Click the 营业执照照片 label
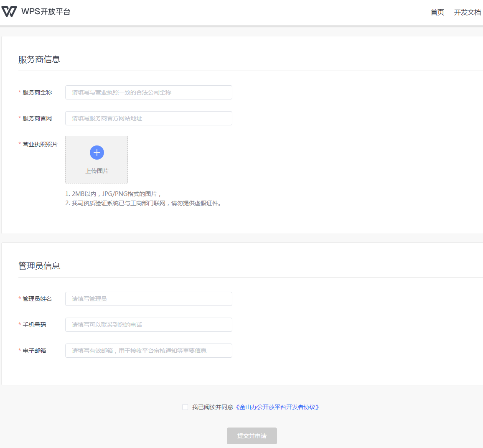This screenshot has height=448, width=483. tap(40, 144)
